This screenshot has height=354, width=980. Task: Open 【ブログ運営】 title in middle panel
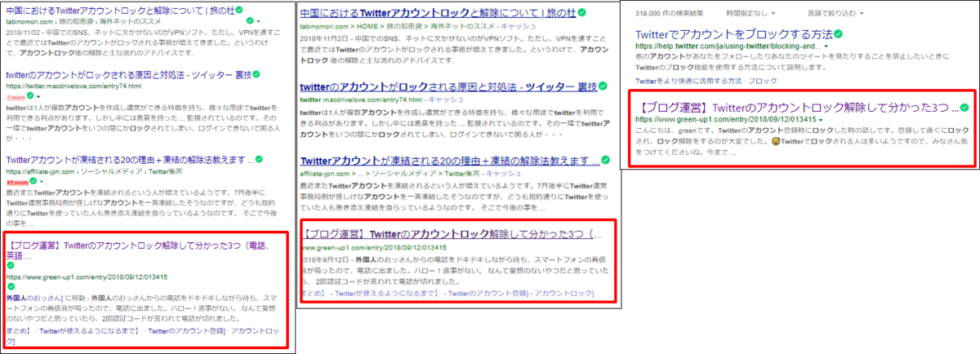coord(452,235)
